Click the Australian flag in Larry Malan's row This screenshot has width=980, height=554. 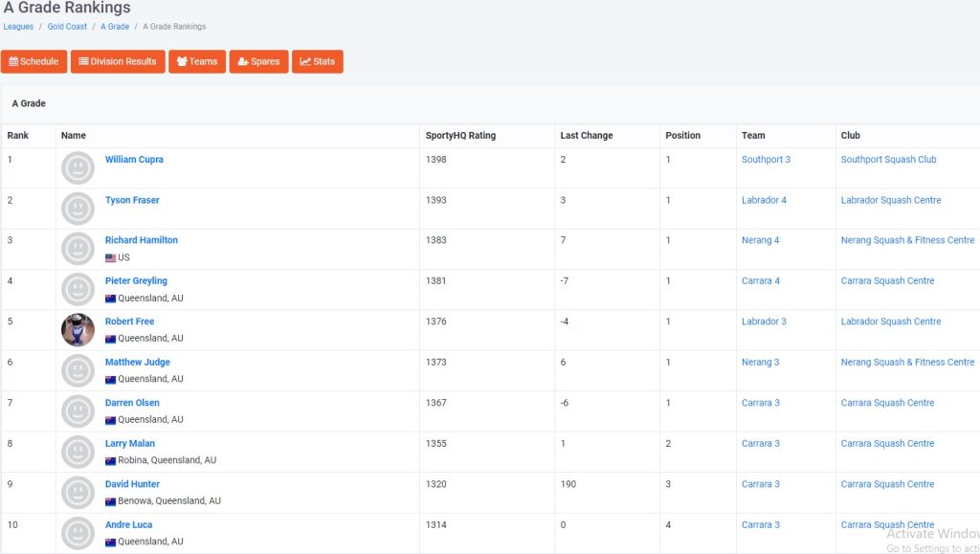click(x=111, y=461)
